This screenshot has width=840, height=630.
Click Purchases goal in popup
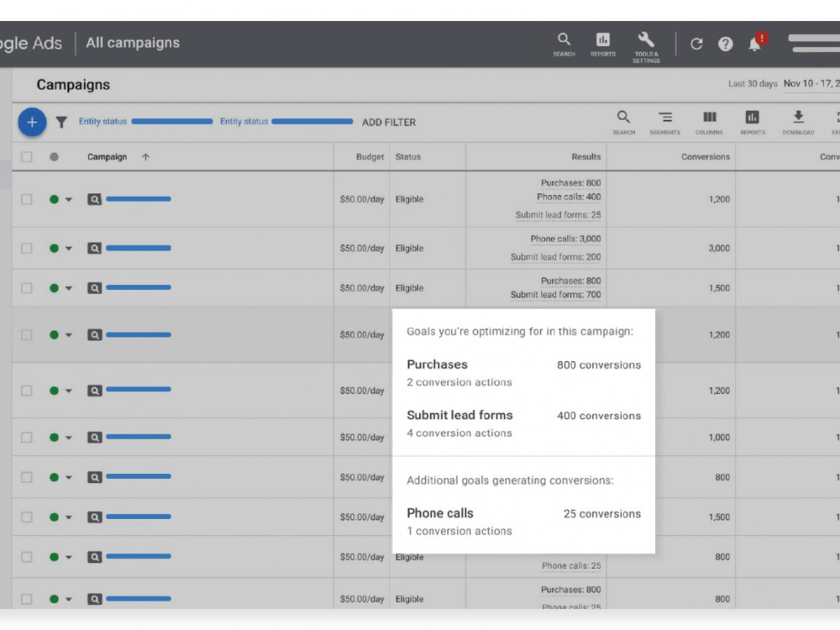pos(437,365)
